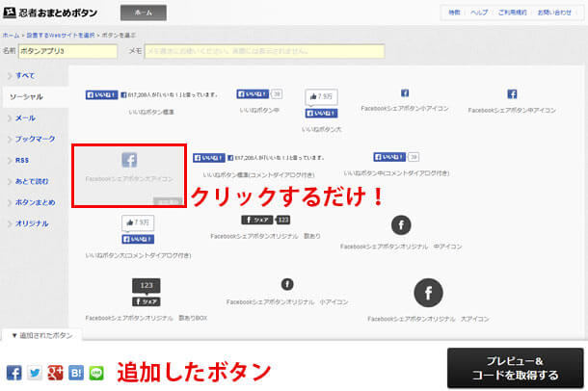
Task: Click the added Google+ button icon
Action: 55,373
